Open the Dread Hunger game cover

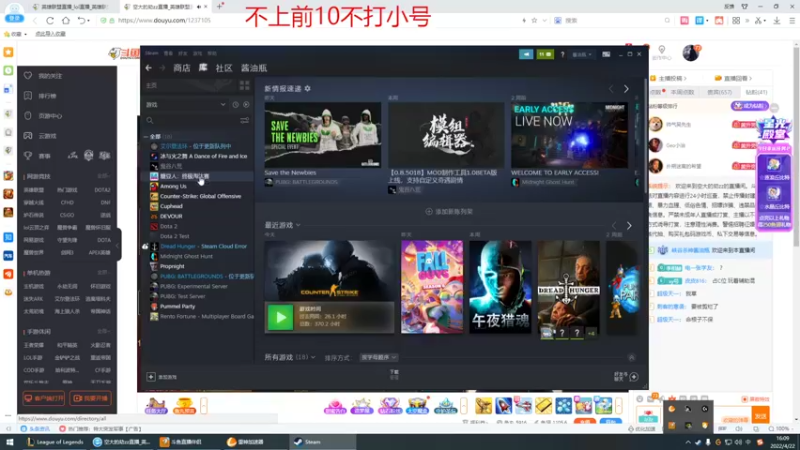tap(568, 287)
